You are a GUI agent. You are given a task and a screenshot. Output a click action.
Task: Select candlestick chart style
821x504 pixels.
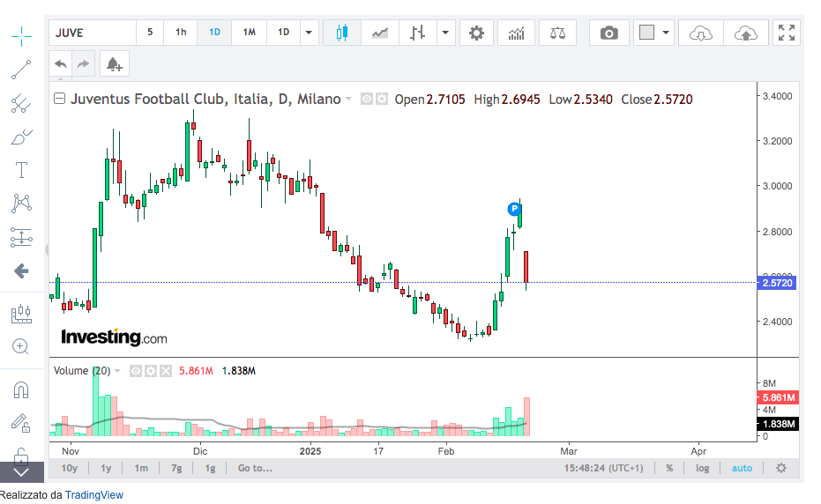[342, 33]
